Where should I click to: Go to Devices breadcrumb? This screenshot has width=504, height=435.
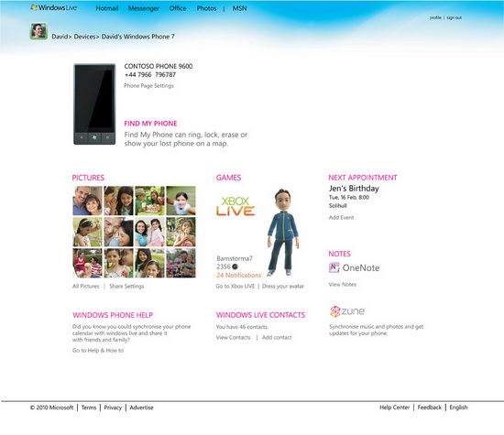[84, 37]
